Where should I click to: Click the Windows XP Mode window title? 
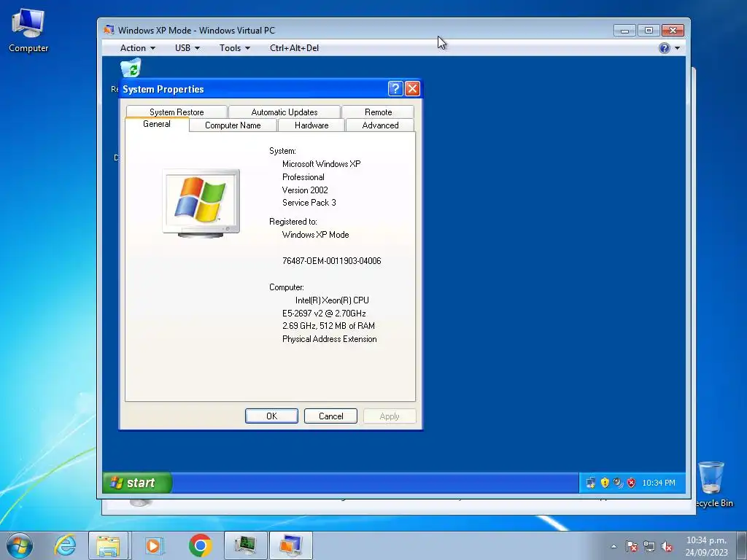point(196,31)
